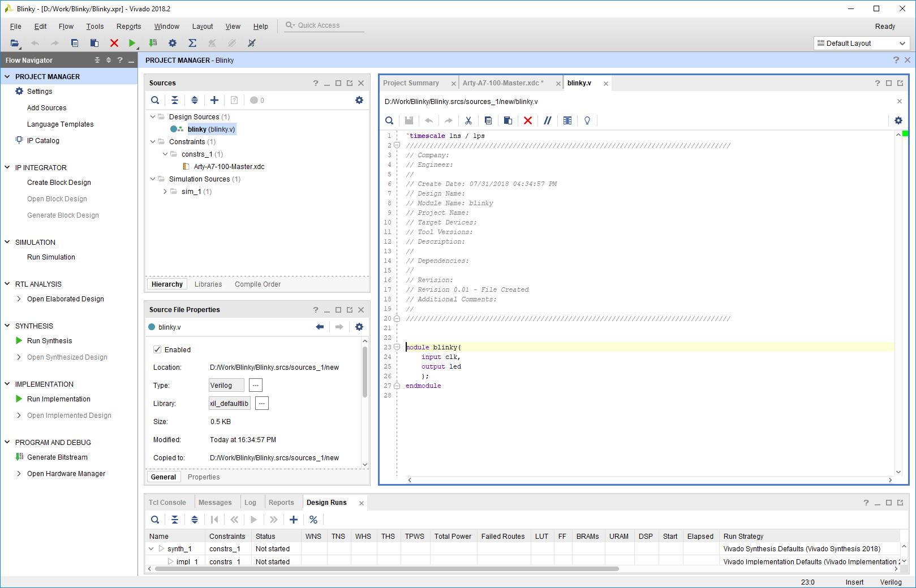
Task: Click the Type browse button (ellipsis)
Action: (256, 386)
